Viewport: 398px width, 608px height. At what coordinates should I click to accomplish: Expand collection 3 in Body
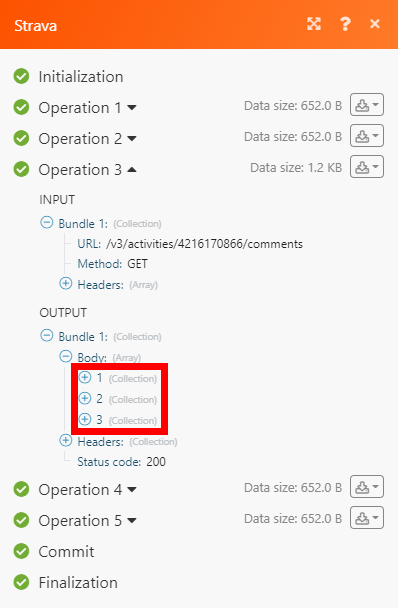85,419
